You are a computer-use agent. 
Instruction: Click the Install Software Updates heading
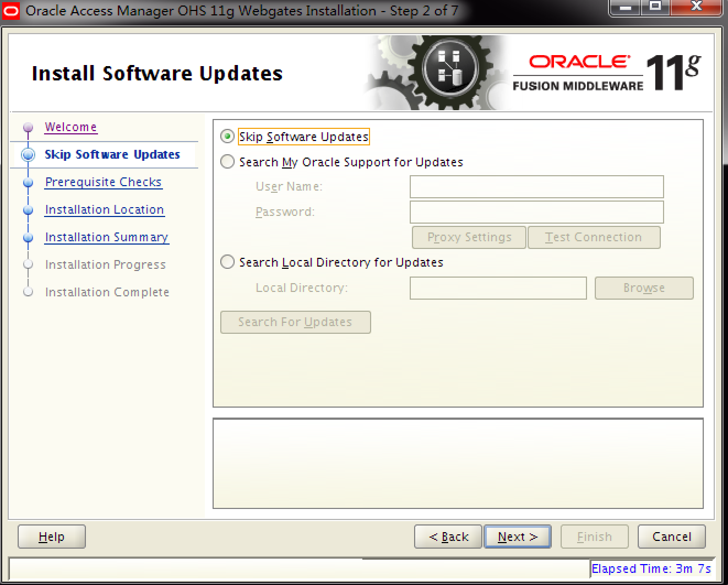click(157, 73)
